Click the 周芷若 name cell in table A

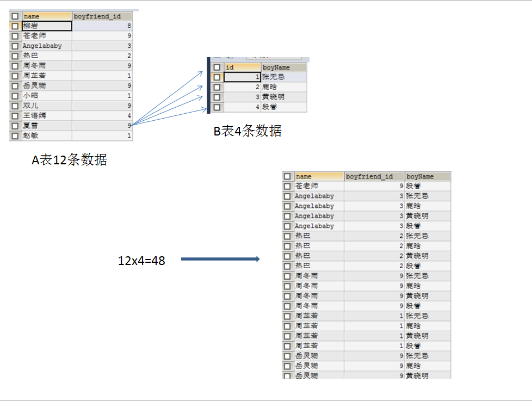click(47, 76)
